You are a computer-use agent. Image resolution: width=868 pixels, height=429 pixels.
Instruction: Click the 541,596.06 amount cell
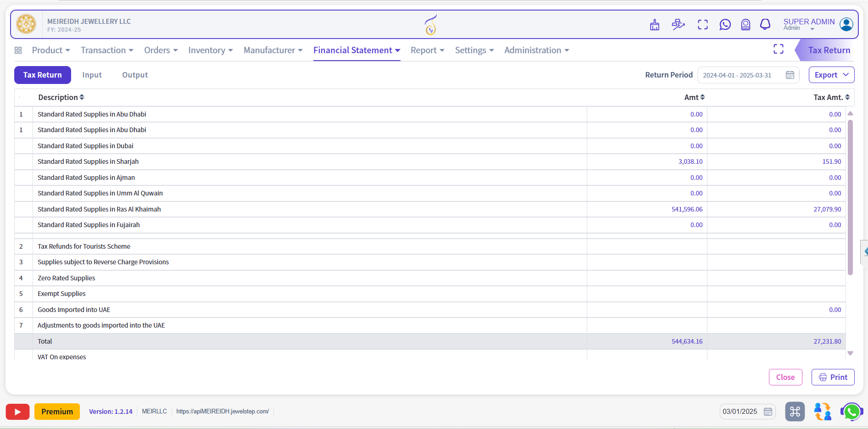point(647,209)
